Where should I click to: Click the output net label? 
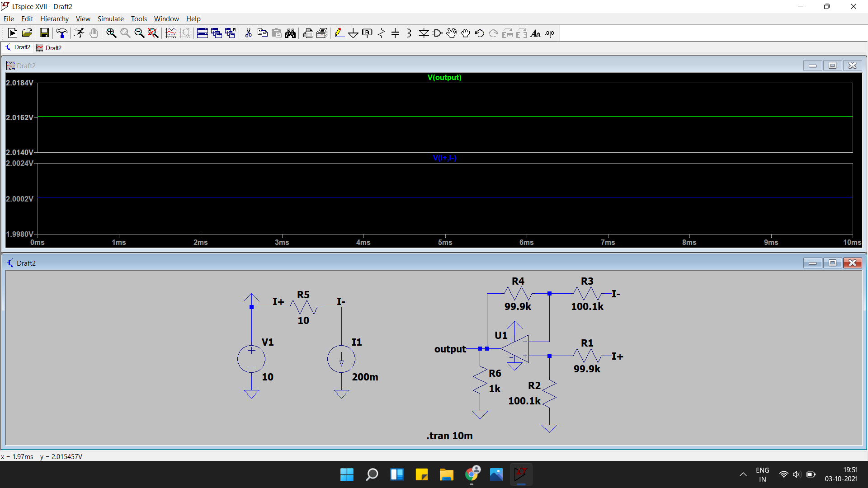[450, 349]
